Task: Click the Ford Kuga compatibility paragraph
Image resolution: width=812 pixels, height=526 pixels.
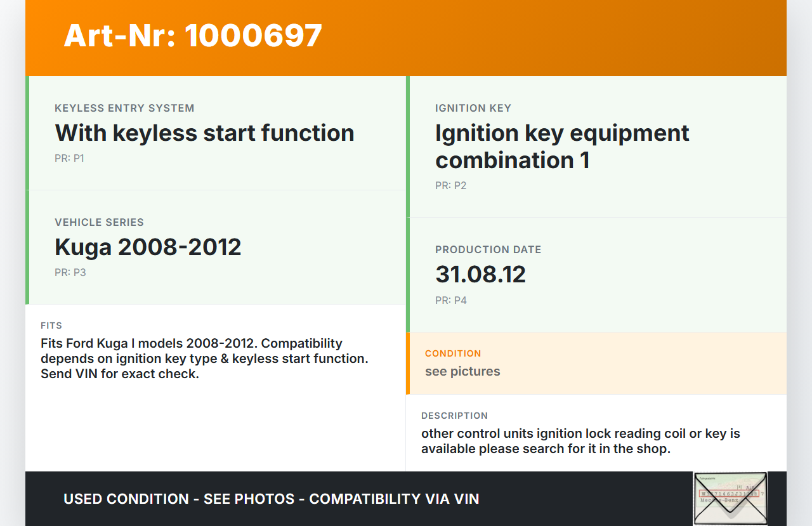Action: (204, 359)
